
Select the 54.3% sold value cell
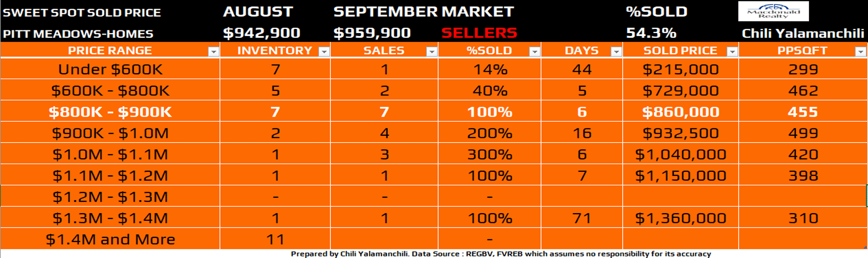tap(651, 33)
